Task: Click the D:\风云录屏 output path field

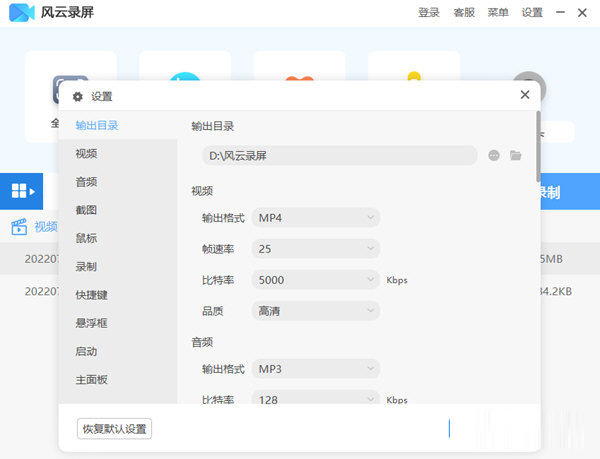Action: pos(339,155)
